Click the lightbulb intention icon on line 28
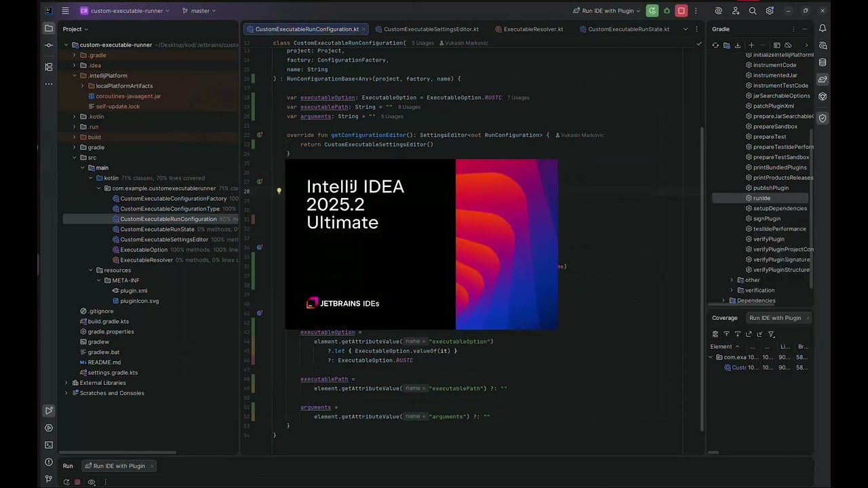The height and width of the screenshot is (488, 868). pos(279,191)
